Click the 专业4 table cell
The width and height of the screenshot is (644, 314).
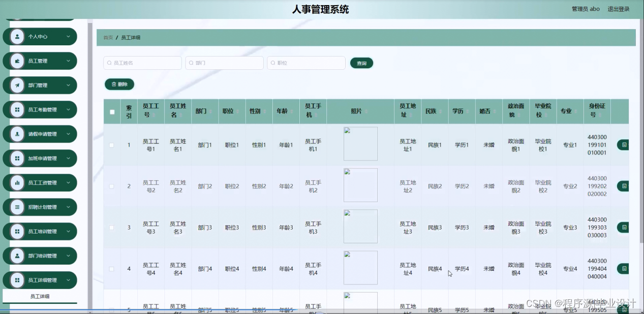point(570,269)
